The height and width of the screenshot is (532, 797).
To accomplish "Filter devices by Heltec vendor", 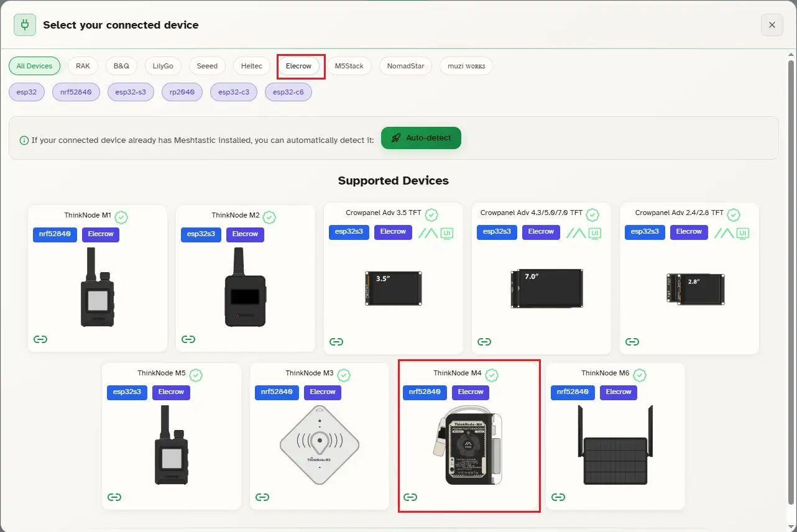I will pos(252,66).
